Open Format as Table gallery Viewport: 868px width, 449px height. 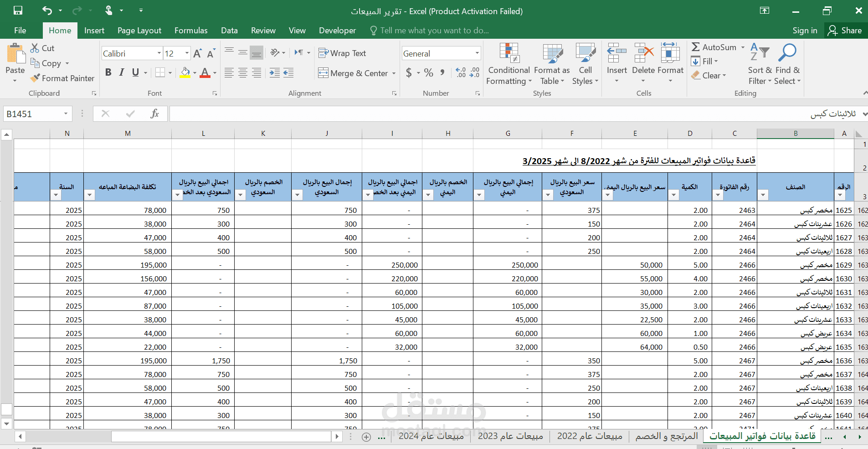tap(552, 64)
